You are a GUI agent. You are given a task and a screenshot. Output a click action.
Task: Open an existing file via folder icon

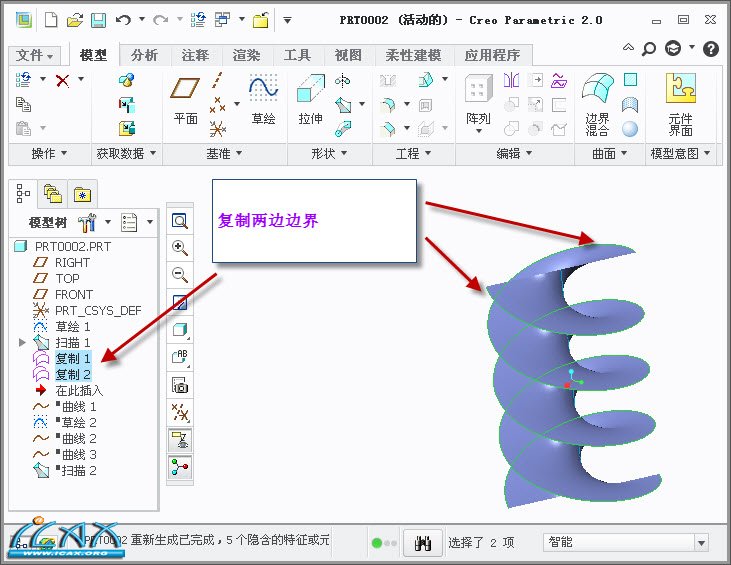(x=75, y=20)
